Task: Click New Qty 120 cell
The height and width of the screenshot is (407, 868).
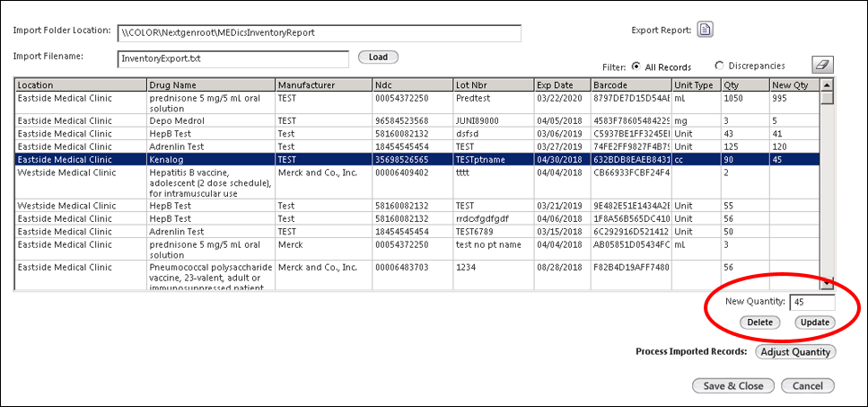Action: coord(795,146)
